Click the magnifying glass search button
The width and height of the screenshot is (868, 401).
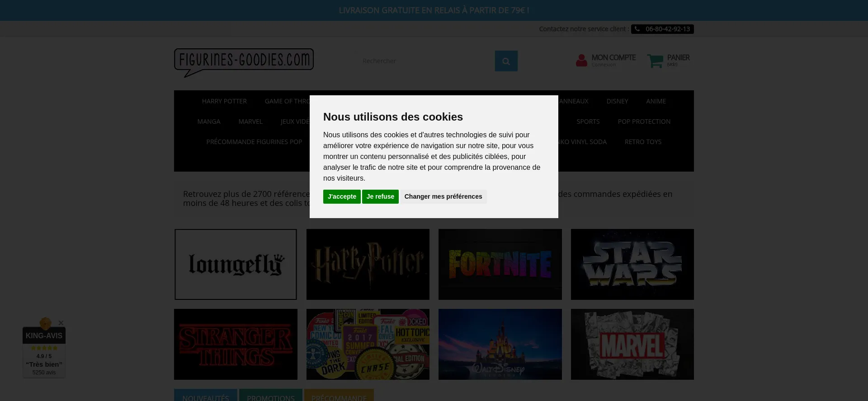pyautogui.click(x=506, y=61)
